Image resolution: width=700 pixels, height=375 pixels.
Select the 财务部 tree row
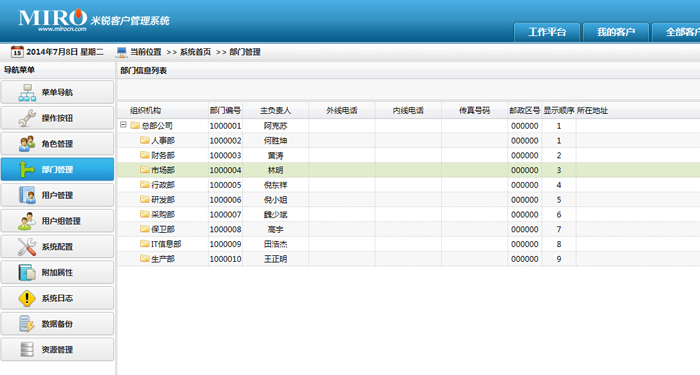pos(408,155)
